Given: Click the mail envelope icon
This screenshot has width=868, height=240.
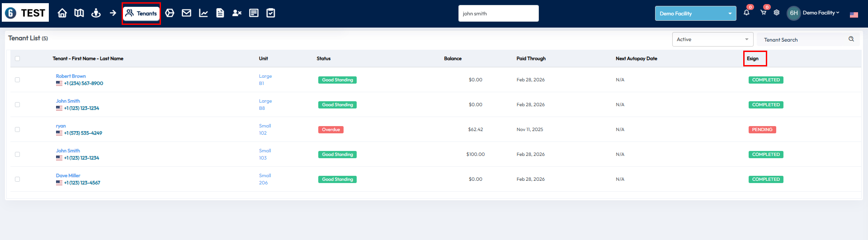Looking at the screenshot, I should (x=186, y=13).
